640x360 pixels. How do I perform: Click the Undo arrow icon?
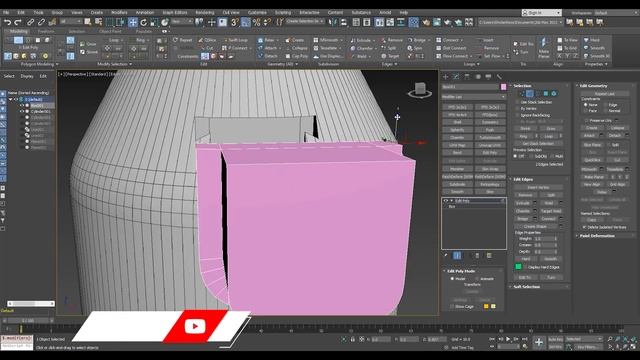coord(7,22)
